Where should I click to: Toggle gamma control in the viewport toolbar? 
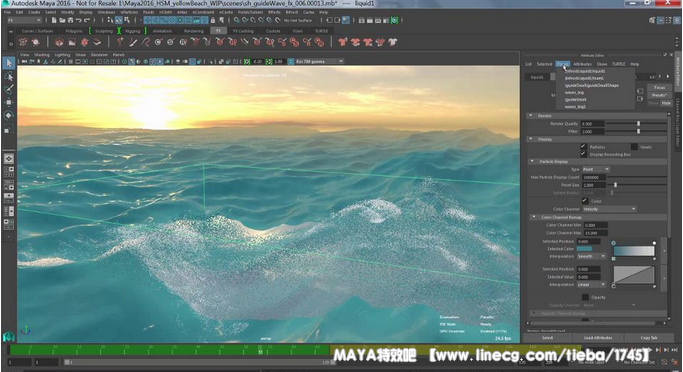pos(269,61)
